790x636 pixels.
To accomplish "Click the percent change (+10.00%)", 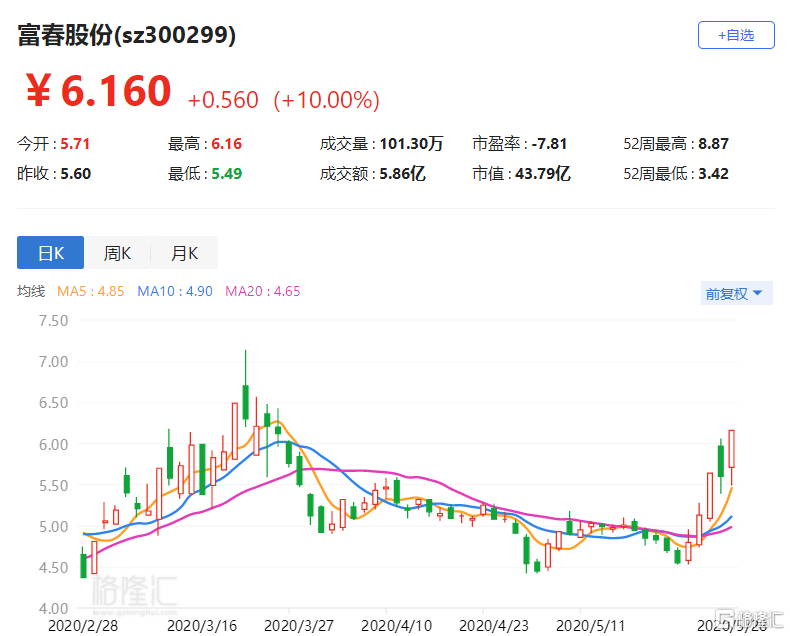I will click(326, 100).
